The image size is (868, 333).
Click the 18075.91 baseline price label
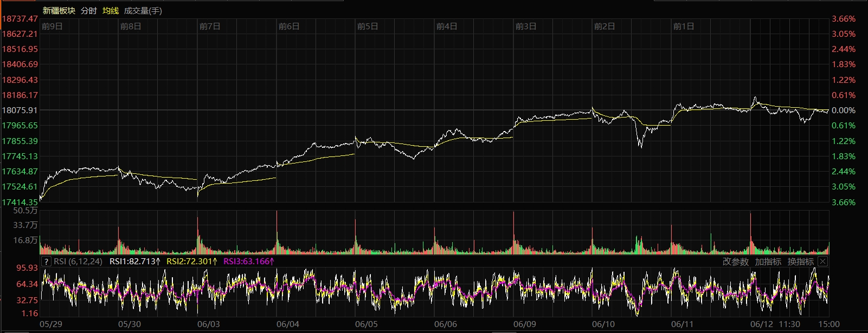(x=20, y=110)
